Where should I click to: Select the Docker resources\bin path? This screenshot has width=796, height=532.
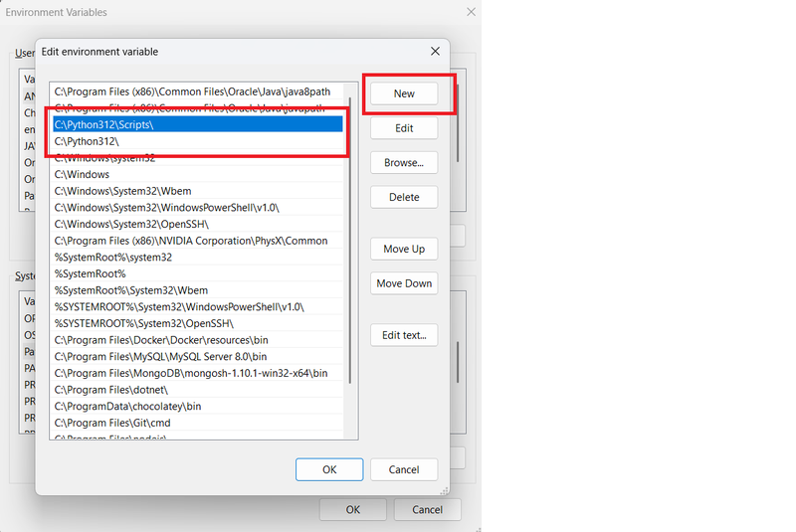198,340
